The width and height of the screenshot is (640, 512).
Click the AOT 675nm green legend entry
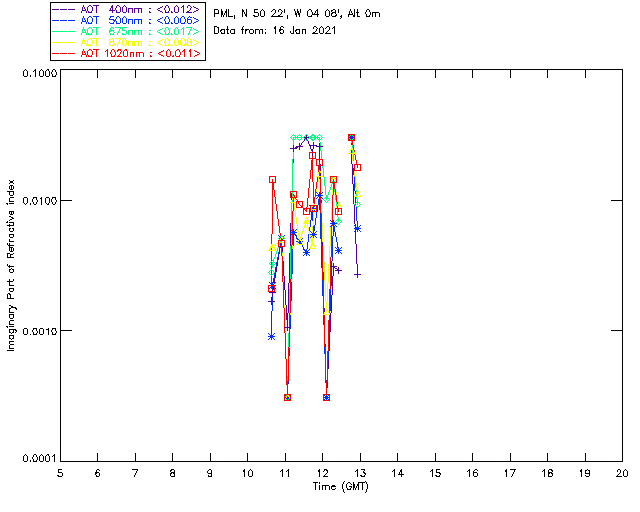click(127, 31)
